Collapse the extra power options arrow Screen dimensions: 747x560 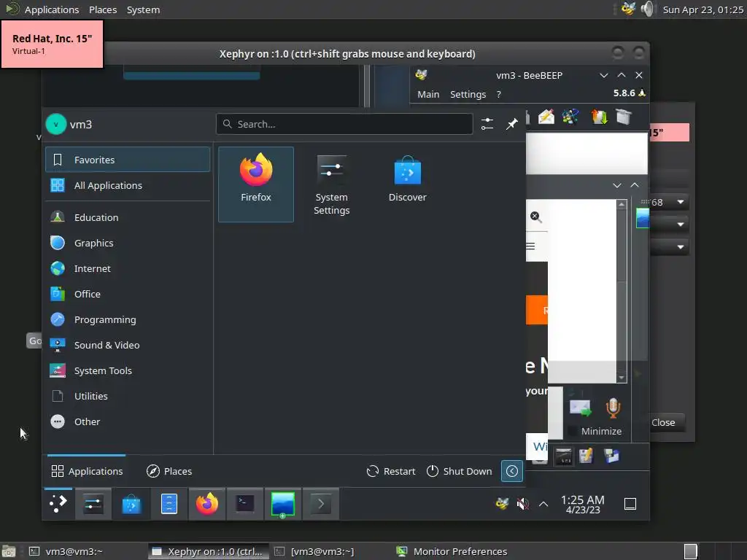pyautogui.click(x=512, y=471)
